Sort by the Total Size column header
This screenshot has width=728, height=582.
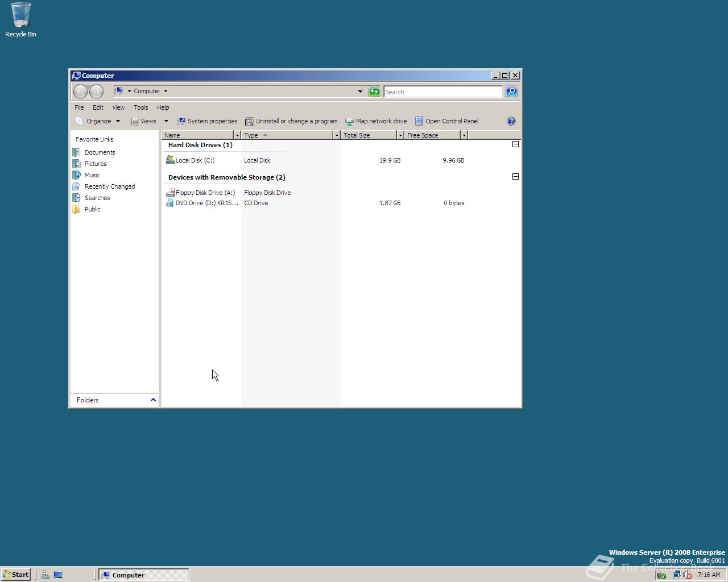pyautogui.click(x=369, y=135)
